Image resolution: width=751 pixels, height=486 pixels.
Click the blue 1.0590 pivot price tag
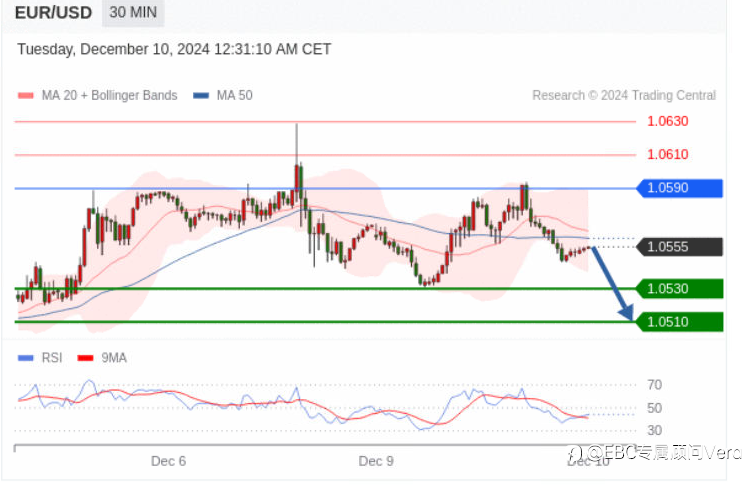tap(680, 188)
